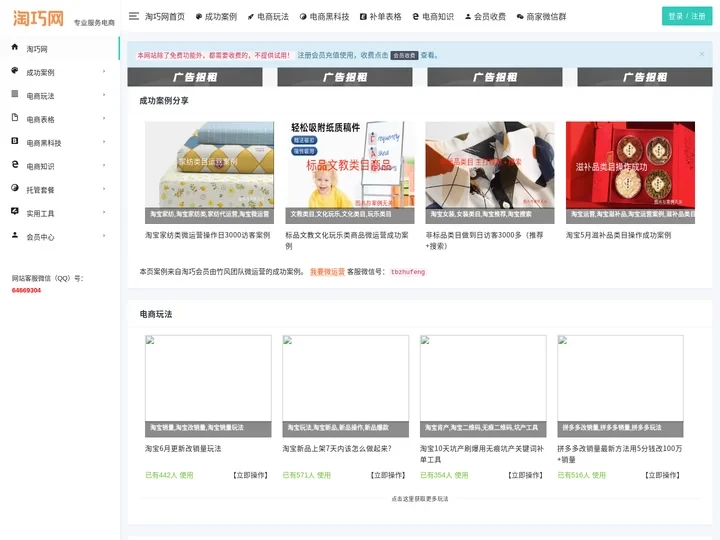
Task: Open 淘宝5月滋补品类目操作成功案例 title
Action: click(618, 235)
